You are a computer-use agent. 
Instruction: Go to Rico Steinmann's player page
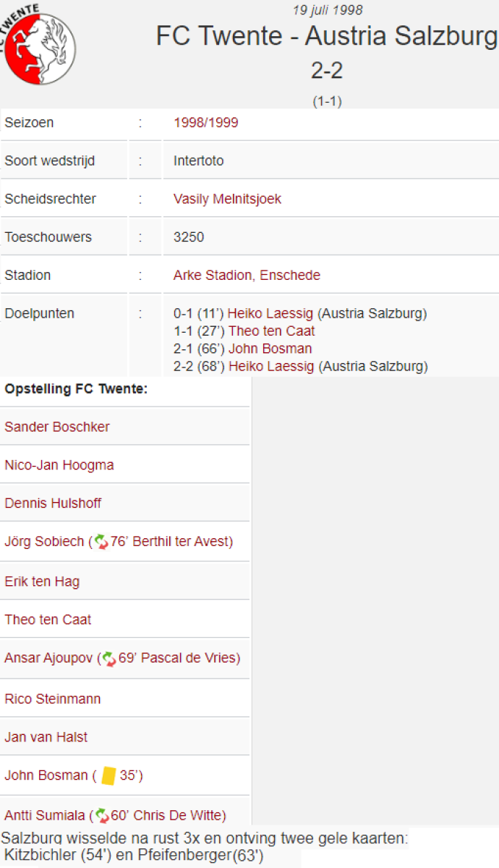click(53, 699)
